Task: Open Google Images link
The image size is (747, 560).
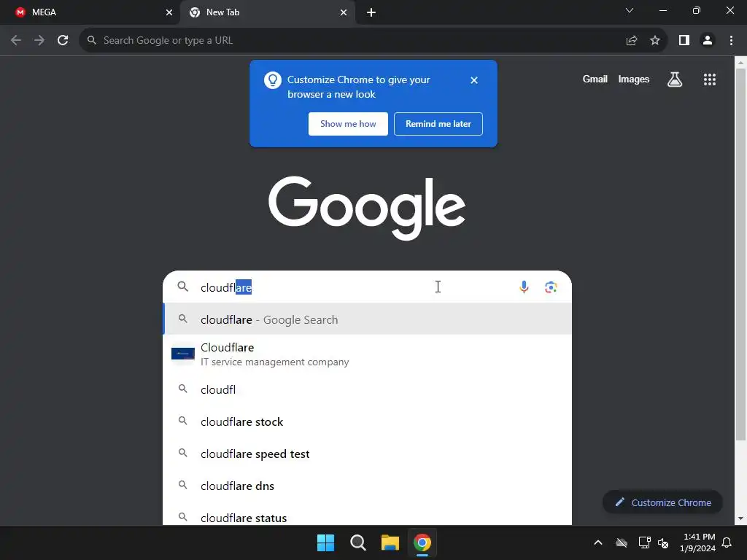Action: click(634, 79)
